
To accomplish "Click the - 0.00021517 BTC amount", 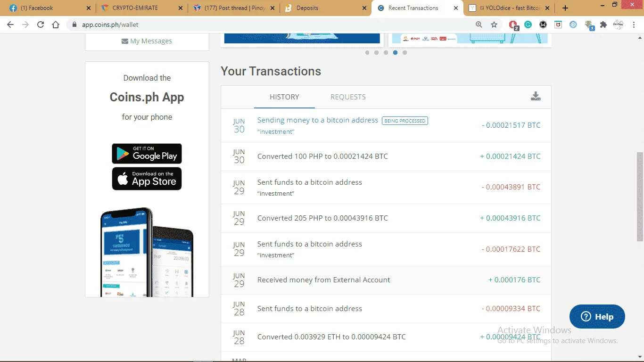I will 511,125.
